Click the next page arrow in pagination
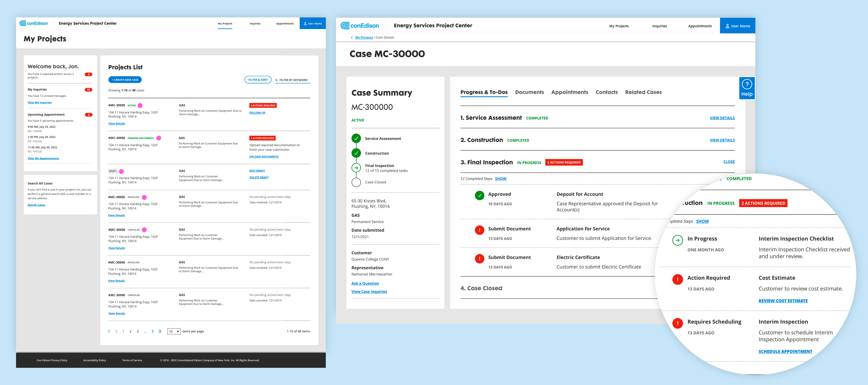 pos(153,332)
